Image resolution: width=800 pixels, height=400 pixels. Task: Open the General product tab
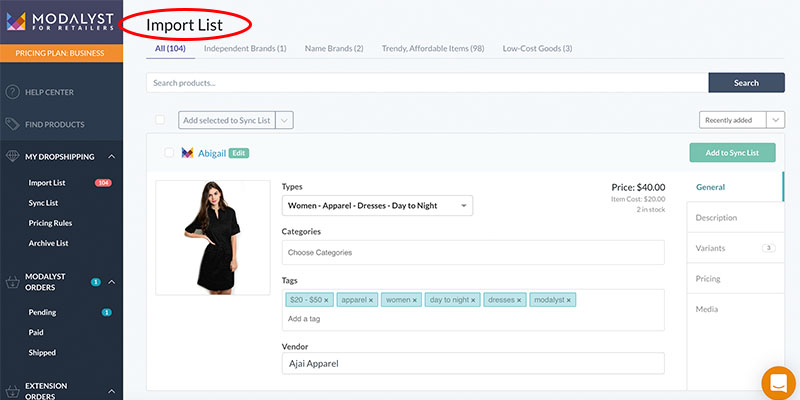(x=735, y=187)
